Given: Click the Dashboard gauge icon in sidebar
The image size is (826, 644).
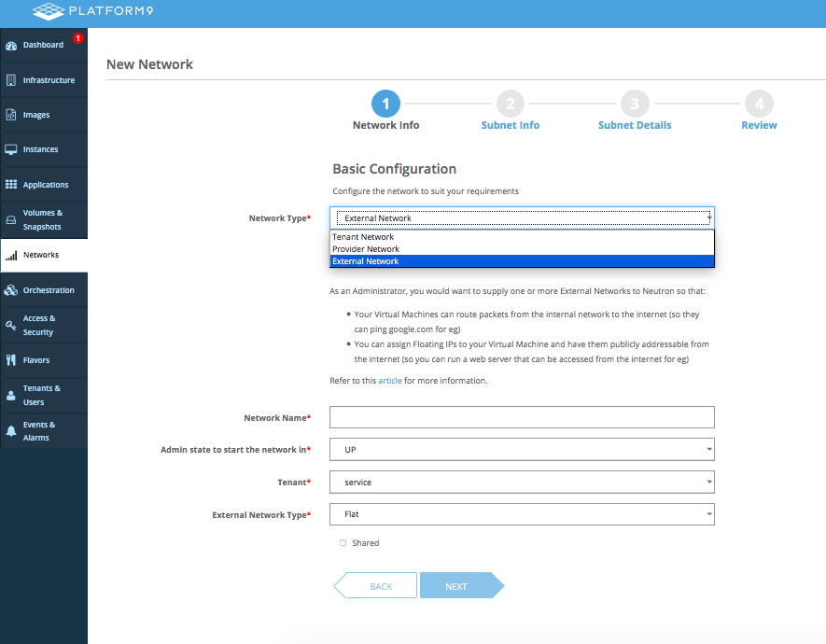Looking at the screenshot, I should tap(11, 46).
